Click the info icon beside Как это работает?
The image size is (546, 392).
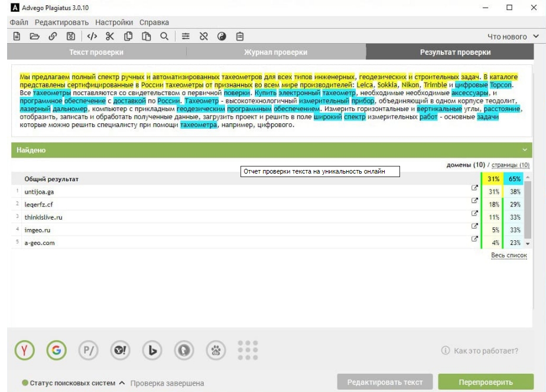446,350
